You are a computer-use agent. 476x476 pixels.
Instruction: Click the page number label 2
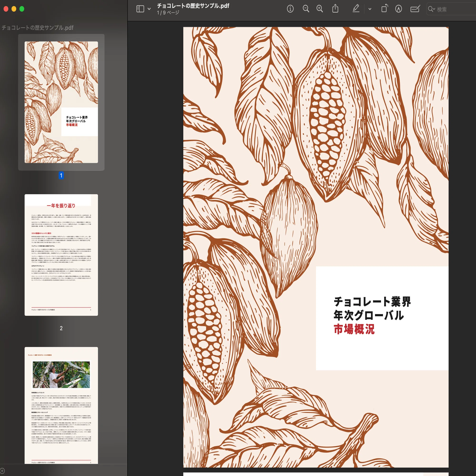61,328
